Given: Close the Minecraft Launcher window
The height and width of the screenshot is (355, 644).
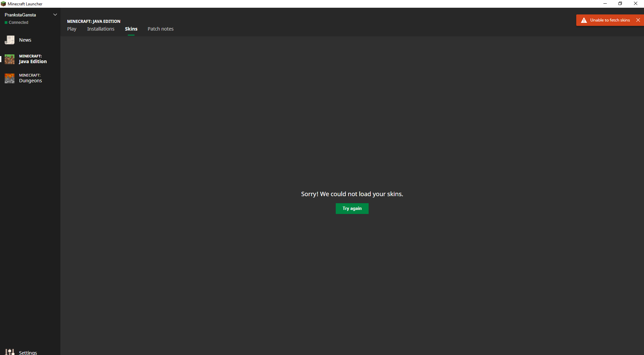Looking at the screenshot, I should click(636, 4).
